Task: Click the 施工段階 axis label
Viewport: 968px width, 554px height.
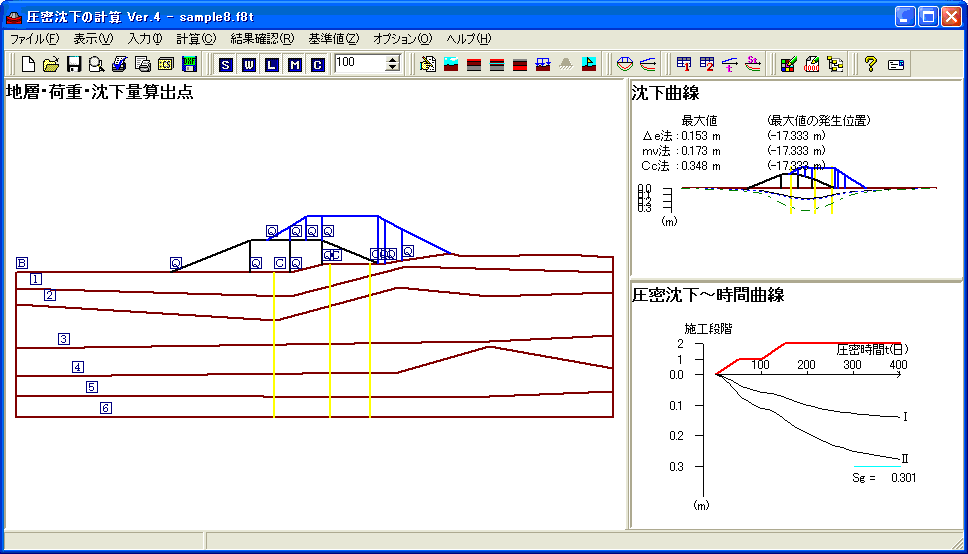Action: pos(708,329)
